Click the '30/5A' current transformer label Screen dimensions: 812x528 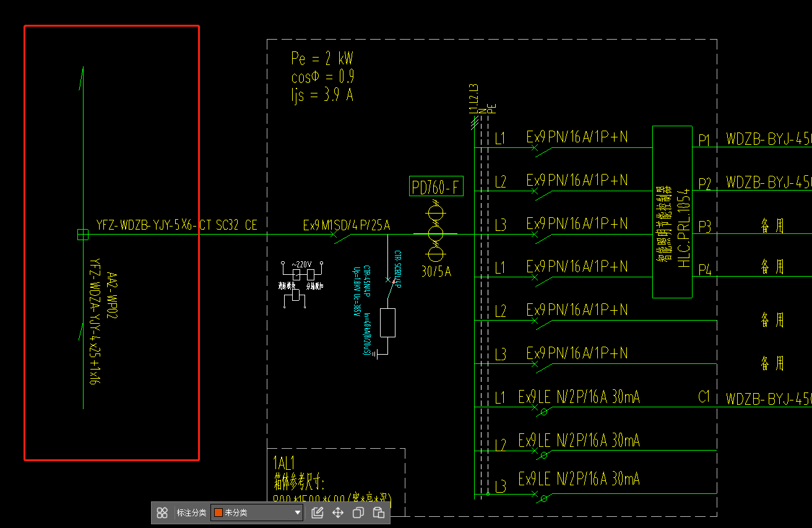pos(436,271)
